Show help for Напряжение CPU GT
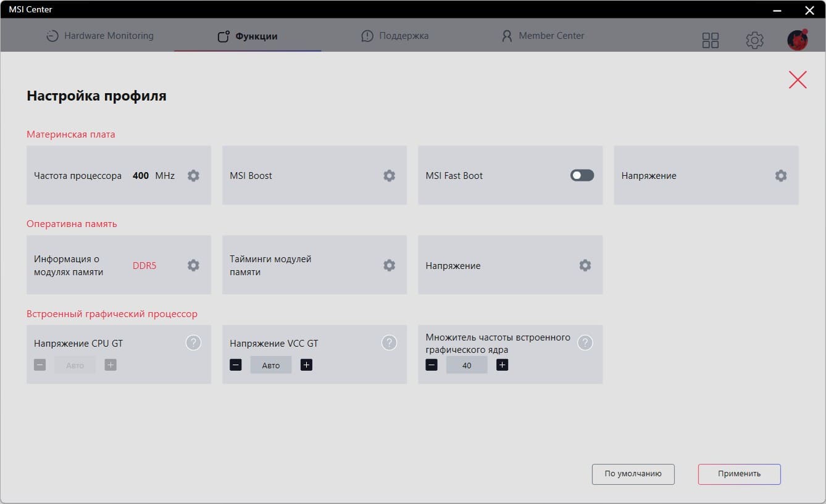 (x=193, y=342)
